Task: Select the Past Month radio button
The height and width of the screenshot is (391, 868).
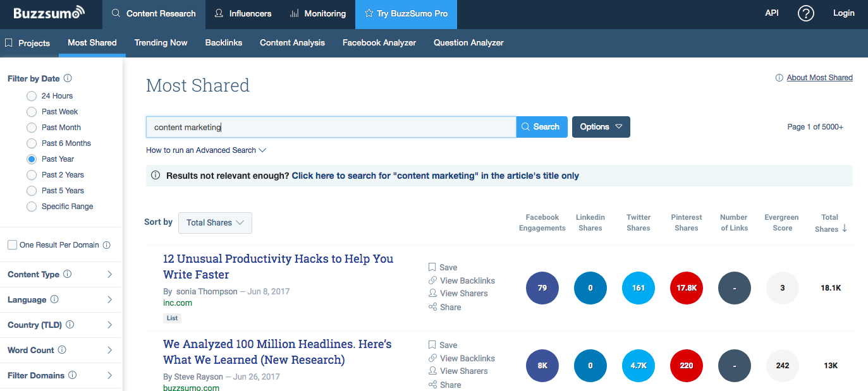Action: click(32, 128)
